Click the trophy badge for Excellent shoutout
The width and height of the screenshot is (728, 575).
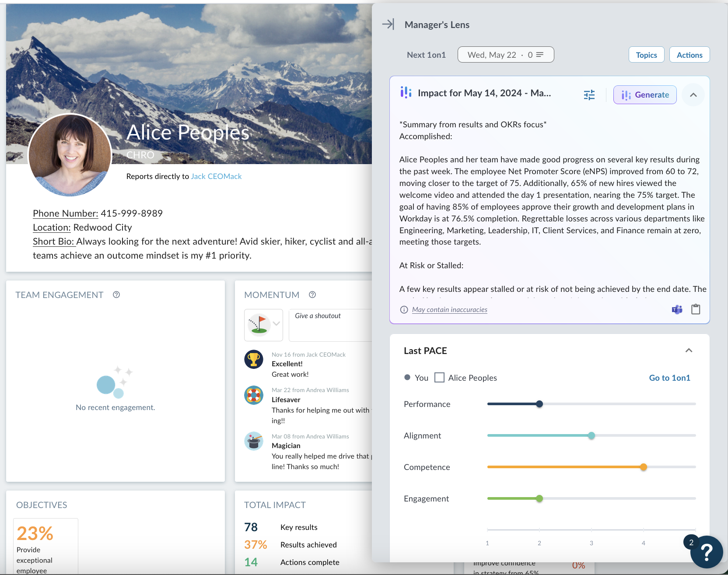tap(254, 359)
